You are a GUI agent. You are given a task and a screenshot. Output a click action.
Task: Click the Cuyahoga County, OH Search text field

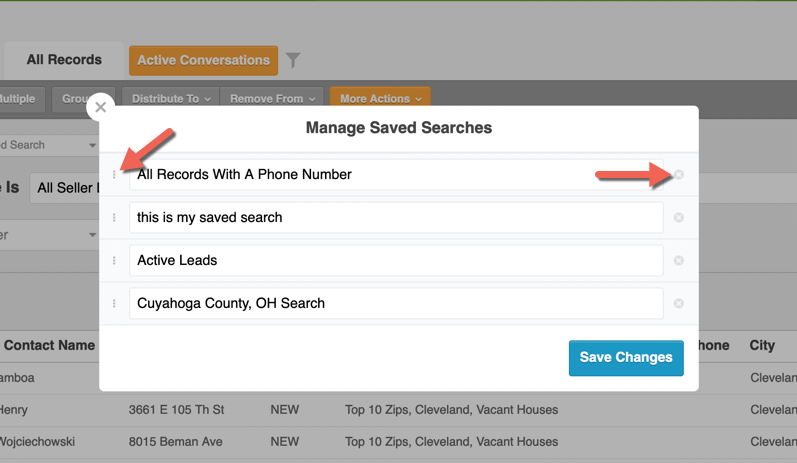[396, 304]
